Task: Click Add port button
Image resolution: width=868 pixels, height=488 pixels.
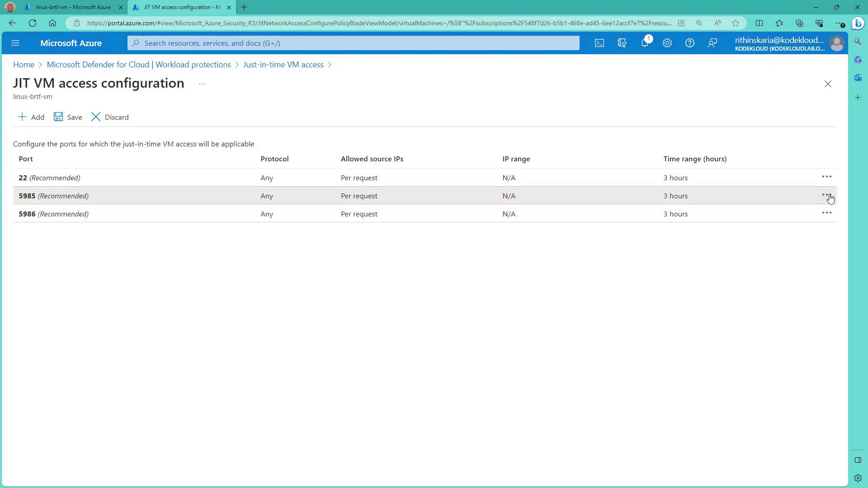Action: 31,117
